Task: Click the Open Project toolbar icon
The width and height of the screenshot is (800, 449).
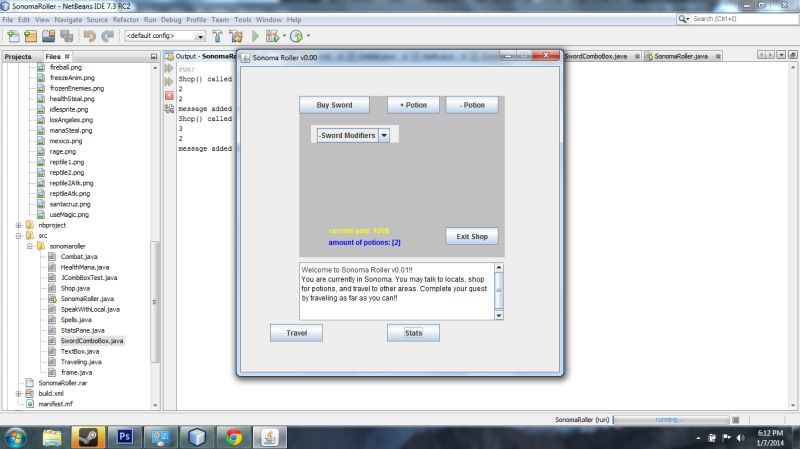Action: click(x=48, y=36)
